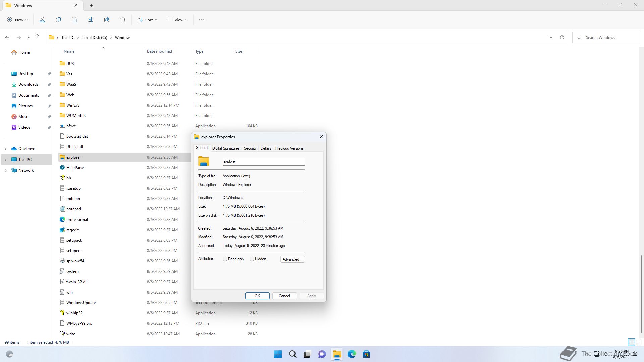Switch to Details tab
Image resolution: width=644 pixels, height=362 pixels.
point(266,148)
